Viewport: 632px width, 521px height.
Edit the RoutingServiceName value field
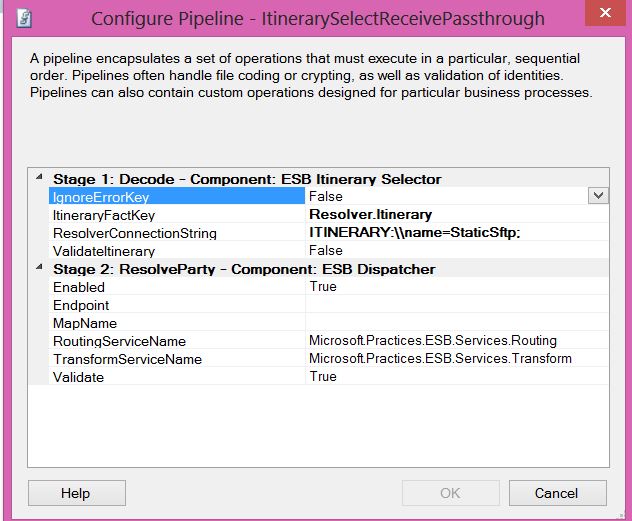coord(455,341)
